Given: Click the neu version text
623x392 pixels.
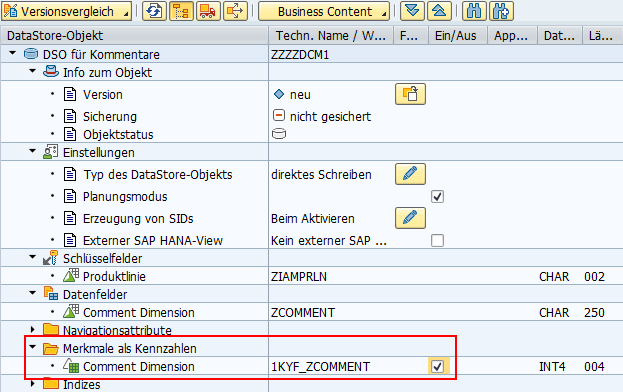Looking at the screenshot, I should (300, 95).
